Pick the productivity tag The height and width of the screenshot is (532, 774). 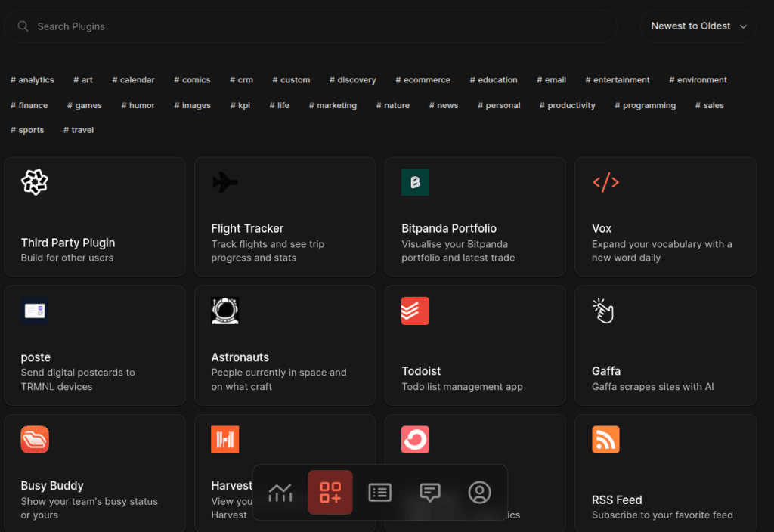pos(567,105)
